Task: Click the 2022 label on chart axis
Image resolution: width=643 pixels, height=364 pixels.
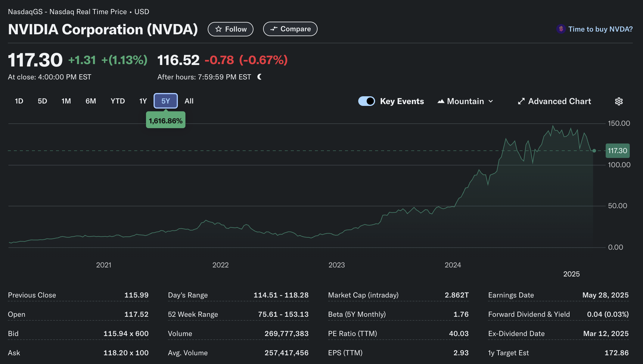Action: point(220,265)
